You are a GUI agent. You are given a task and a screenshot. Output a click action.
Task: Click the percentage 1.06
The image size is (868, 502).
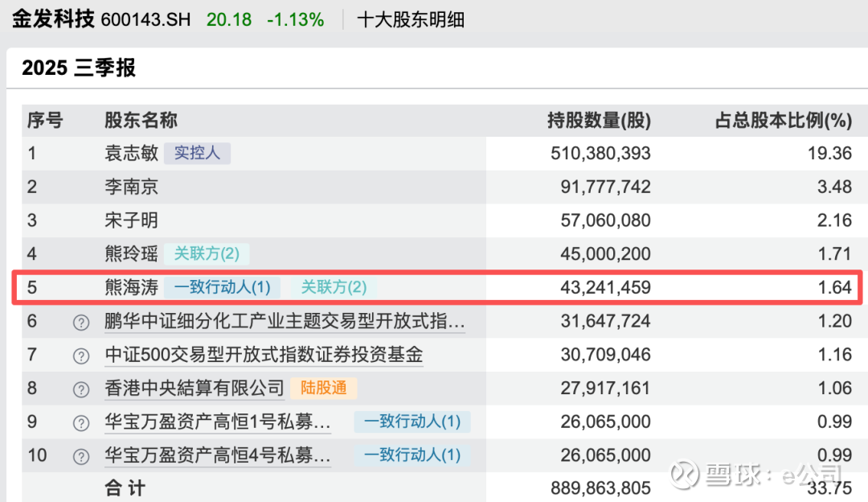click(834, 389)
